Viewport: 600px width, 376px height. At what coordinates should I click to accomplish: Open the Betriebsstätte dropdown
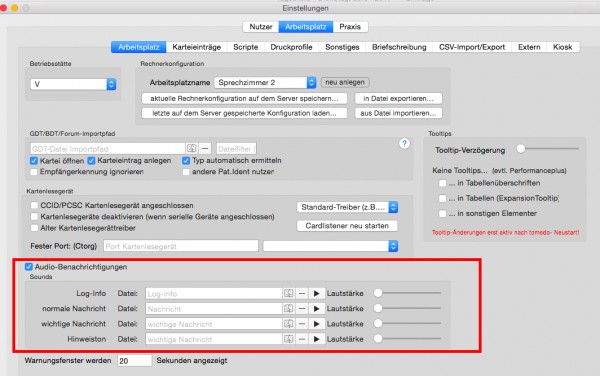tap(73, 84)
